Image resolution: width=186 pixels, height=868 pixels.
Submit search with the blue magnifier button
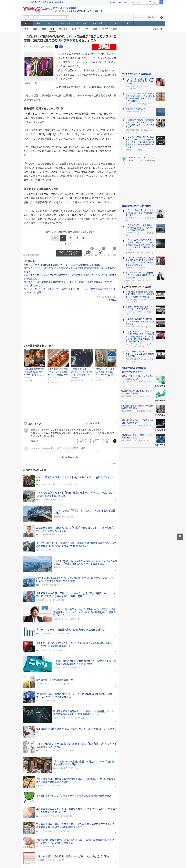pos(161,2)
